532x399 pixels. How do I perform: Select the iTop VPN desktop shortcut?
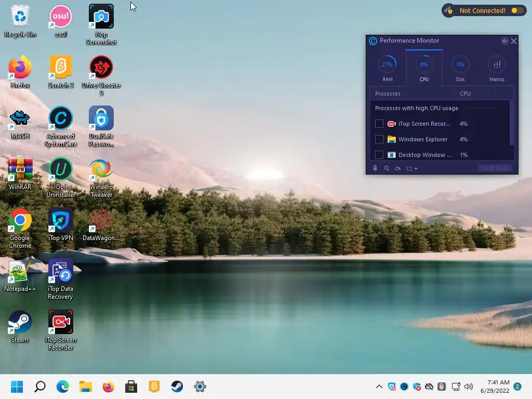point(61,224)
